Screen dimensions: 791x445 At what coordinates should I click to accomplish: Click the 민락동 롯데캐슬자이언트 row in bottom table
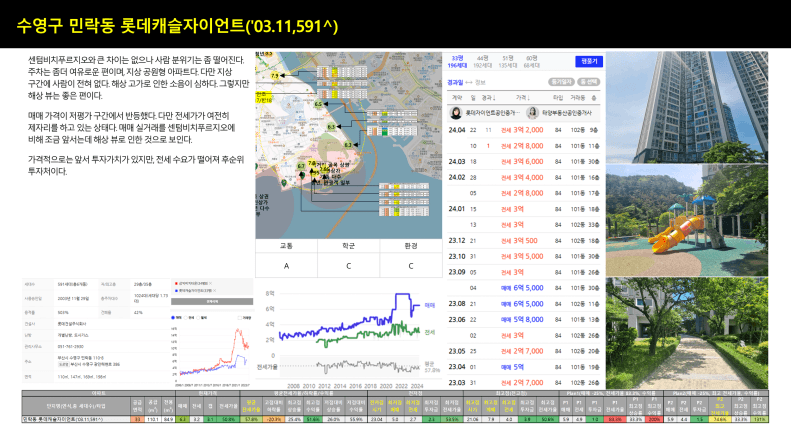[395, 419]
